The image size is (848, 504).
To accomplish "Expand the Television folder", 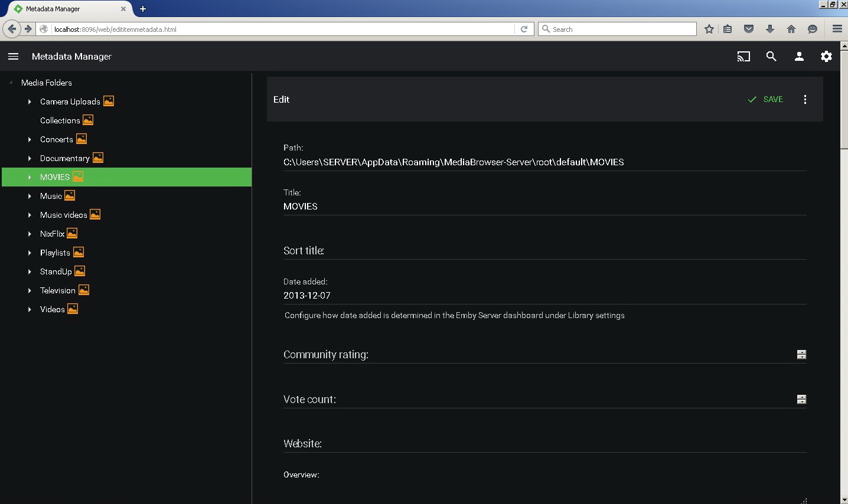I will 30,290.
